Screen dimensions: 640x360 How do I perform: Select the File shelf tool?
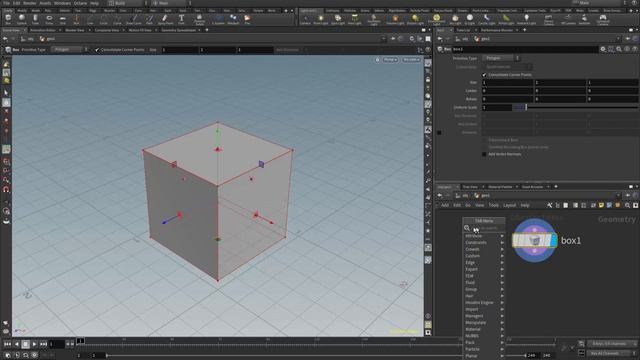[x=247, y=19]
